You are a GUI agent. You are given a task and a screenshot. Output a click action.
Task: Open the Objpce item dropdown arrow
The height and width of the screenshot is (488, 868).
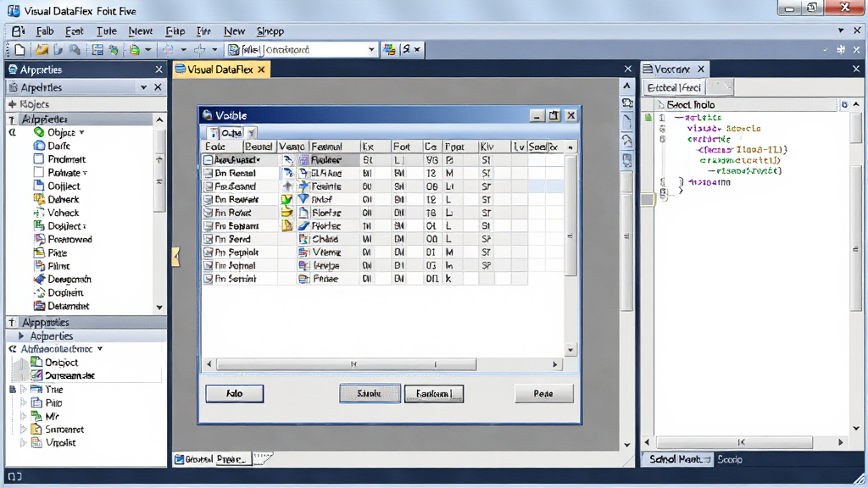coord(81,132)
